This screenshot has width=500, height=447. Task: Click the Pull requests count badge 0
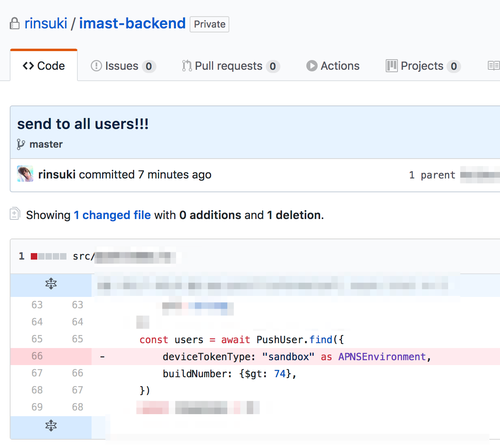(273, 66)
